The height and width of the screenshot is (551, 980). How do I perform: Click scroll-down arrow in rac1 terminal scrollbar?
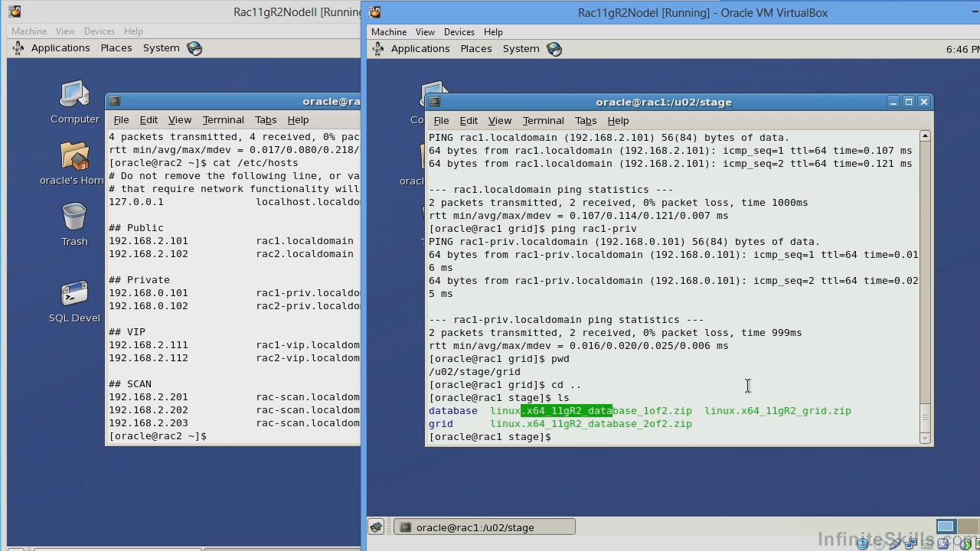(x=925, y=439)
